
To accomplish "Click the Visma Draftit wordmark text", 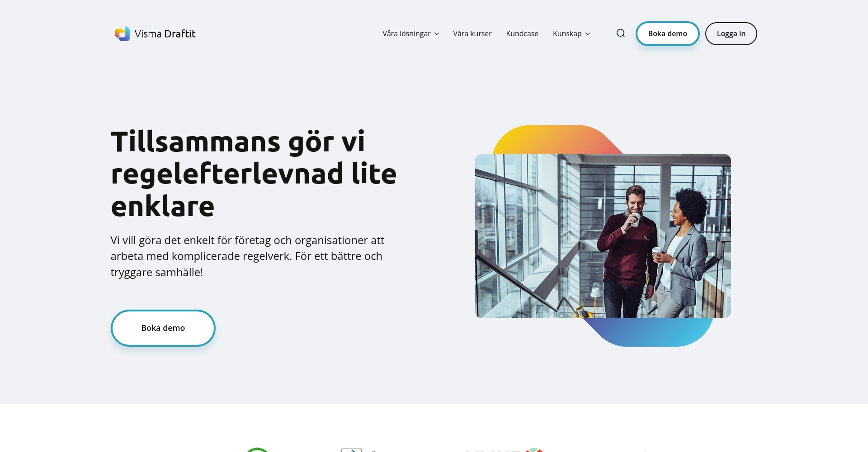I will tap(165, 34).
